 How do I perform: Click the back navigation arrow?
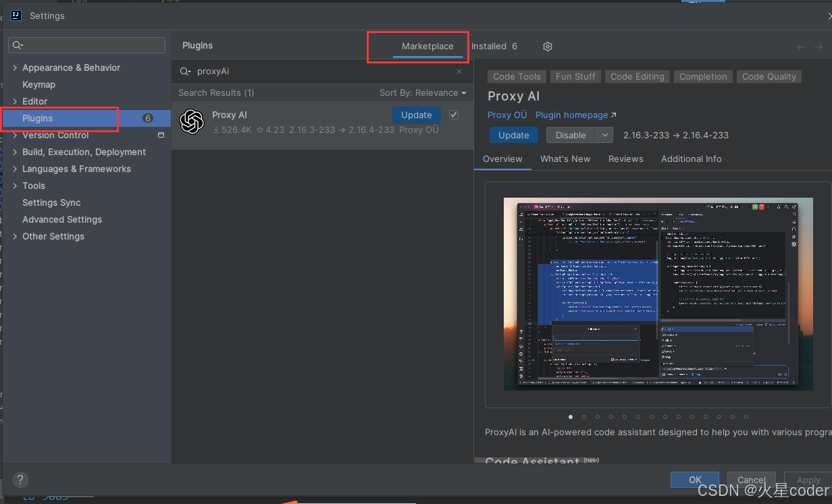click(800, 46)
